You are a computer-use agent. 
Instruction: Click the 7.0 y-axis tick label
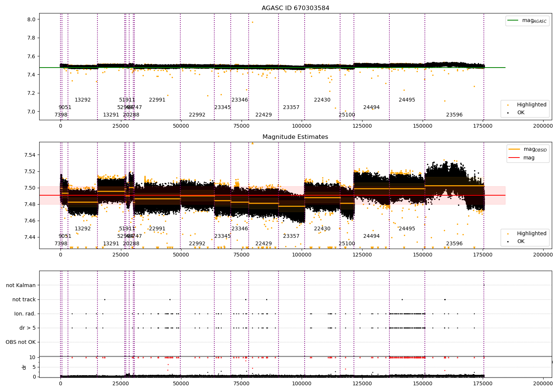[31, 112]
